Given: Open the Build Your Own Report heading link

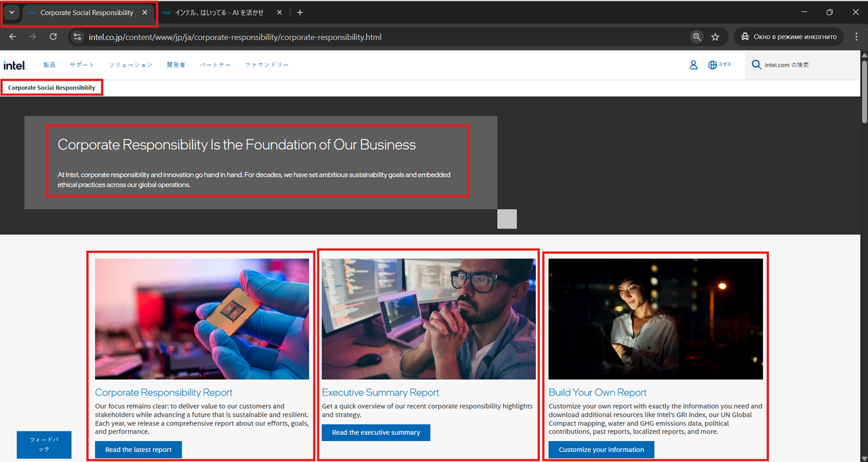Looking at the screenshot, I should [597, 392].
